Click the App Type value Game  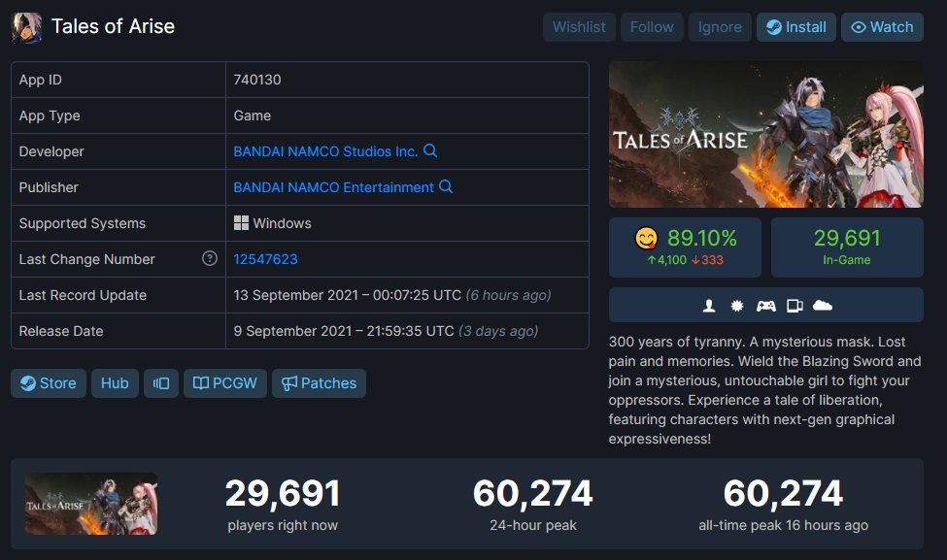pyautogui.click(x=253, y=115)
